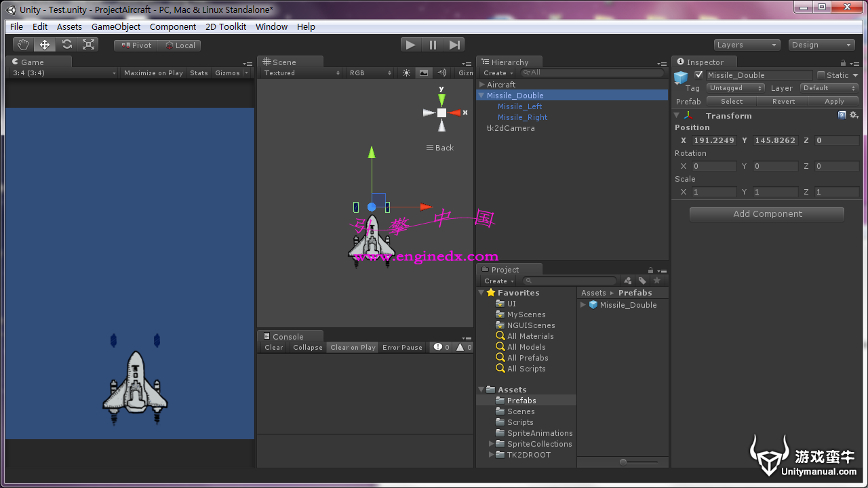Viewport: 868px width, 488px height.
Task: Pause the game playback
Action: [x=433, y=45]
